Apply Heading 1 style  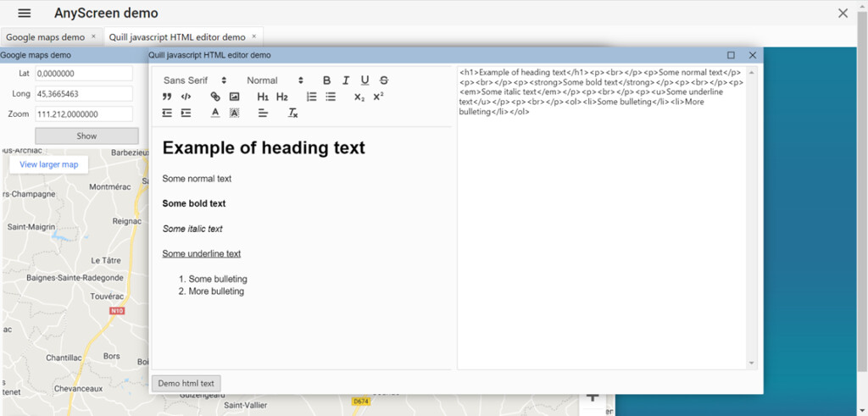[263, 97]
